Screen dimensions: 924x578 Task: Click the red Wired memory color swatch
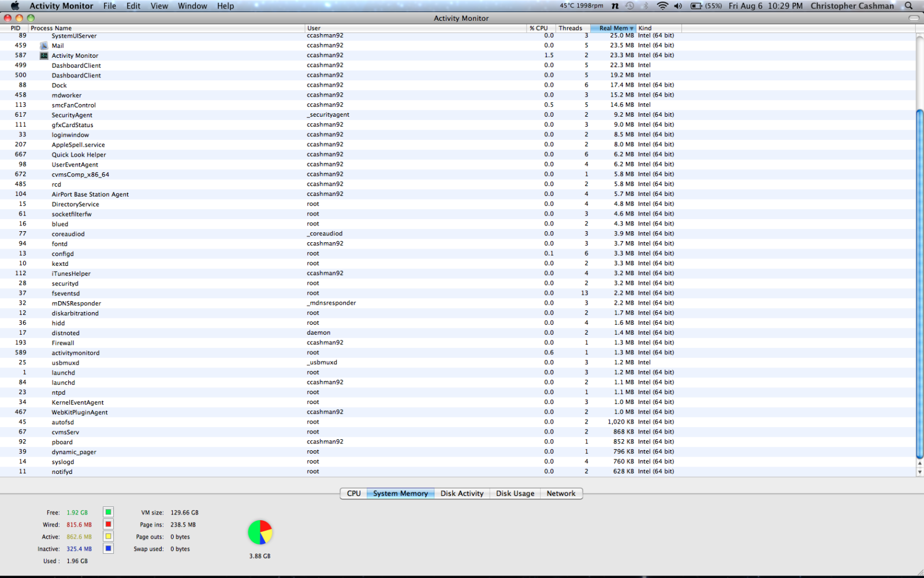108,524
